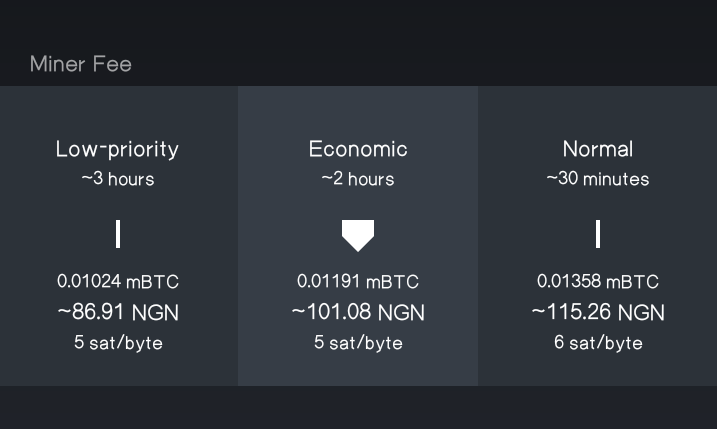Choose the Normal fee heading
Viewport: 717px width, 429px height.
(598, 149)
